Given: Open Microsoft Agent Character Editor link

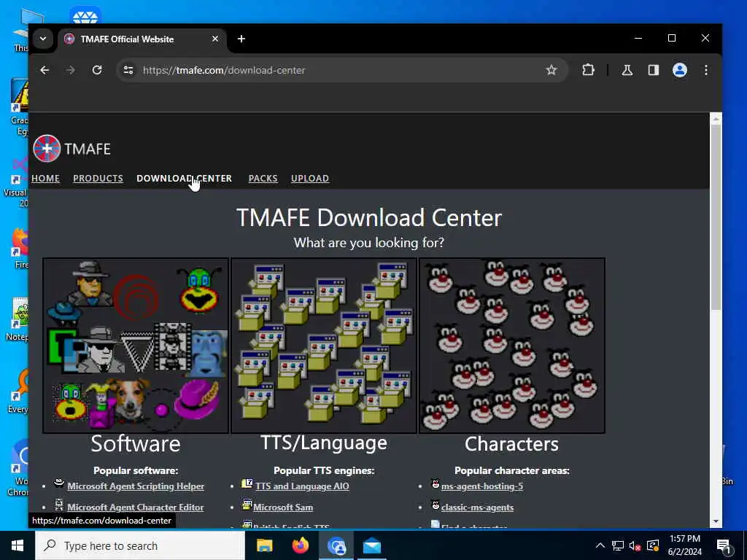Looking at the screenshot, I should pyautogui.click(x=136, y=507).
